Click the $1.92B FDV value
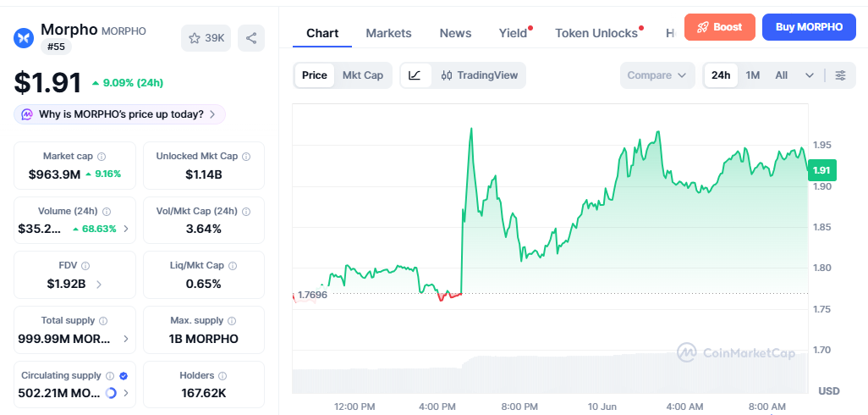 tap(67, 285)
